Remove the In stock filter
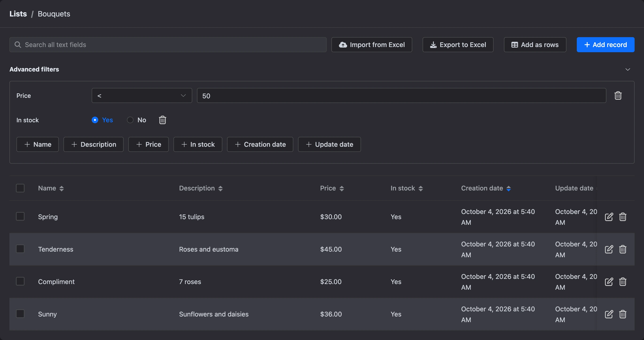Screen dimensions: 644x340 coord(162,120)
